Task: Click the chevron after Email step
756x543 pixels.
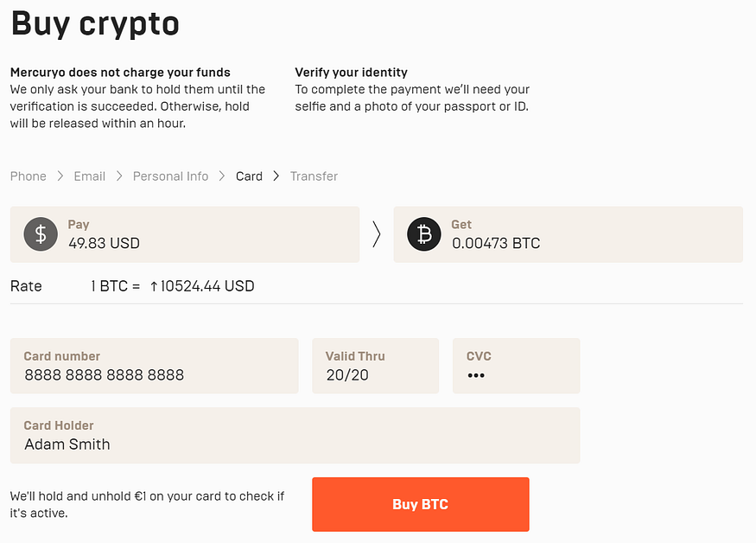Action: point(119,176)
